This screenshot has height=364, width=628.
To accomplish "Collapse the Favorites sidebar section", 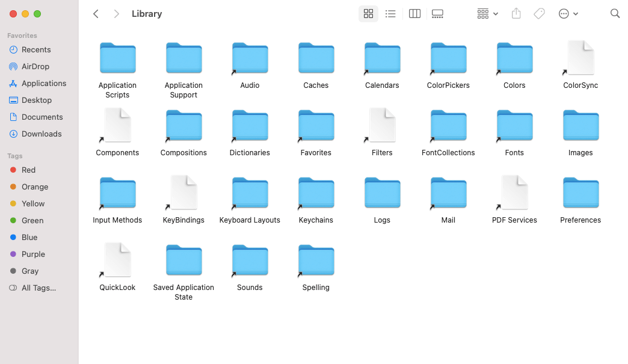I will pyautogui.click(x=22, y=35).
